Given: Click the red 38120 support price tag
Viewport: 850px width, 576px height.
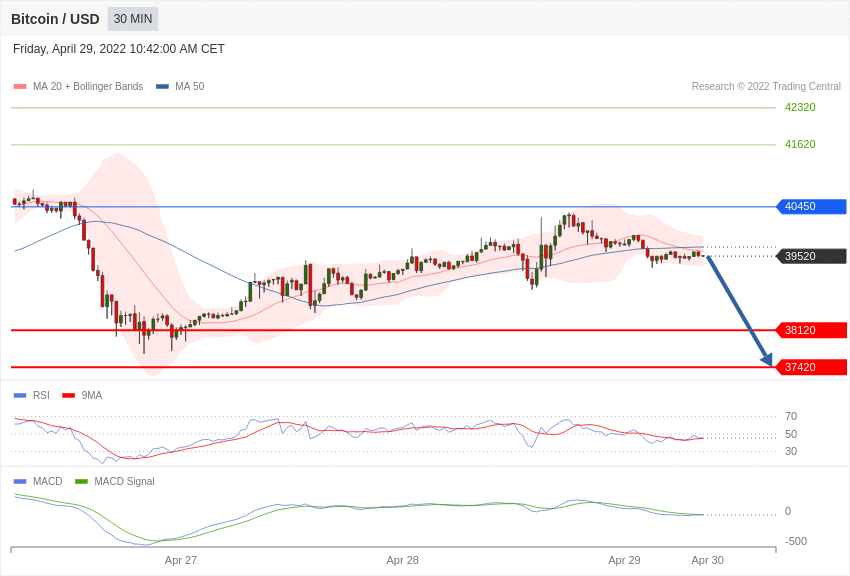Looking at the screenshot, I should 811,330.
